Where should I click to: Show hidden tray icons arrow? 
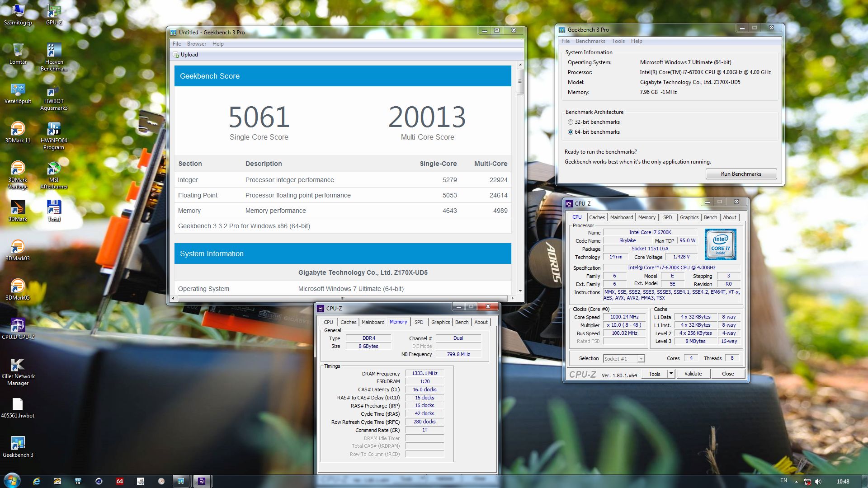point(796,482)
